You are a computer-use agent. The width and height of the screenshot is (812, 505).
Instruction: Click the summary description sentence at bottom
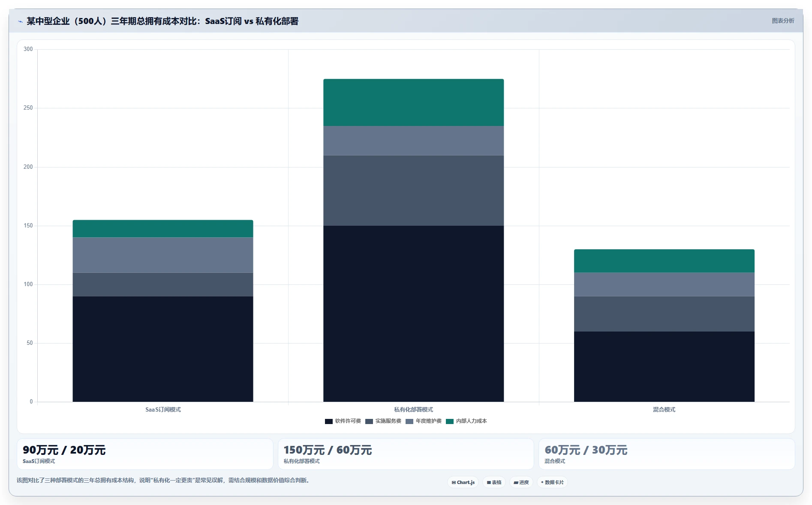(163, 480)
